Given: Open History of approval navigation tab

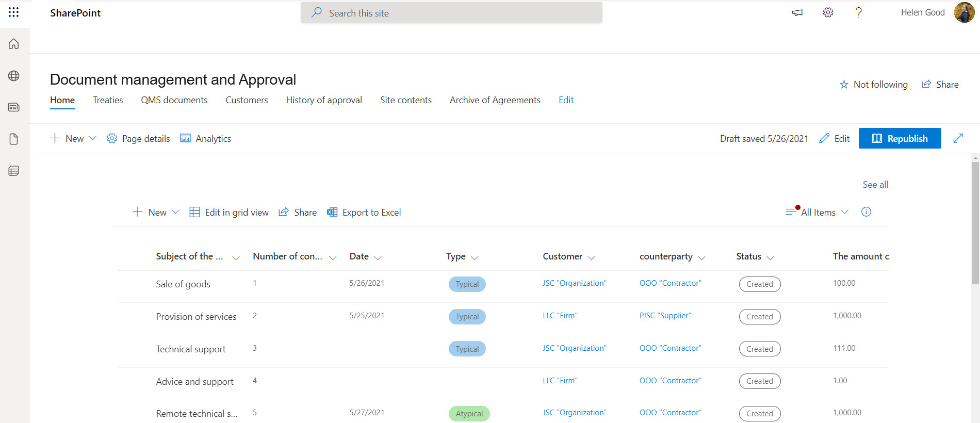Looking at the screenshot, I should pos(324,100).
